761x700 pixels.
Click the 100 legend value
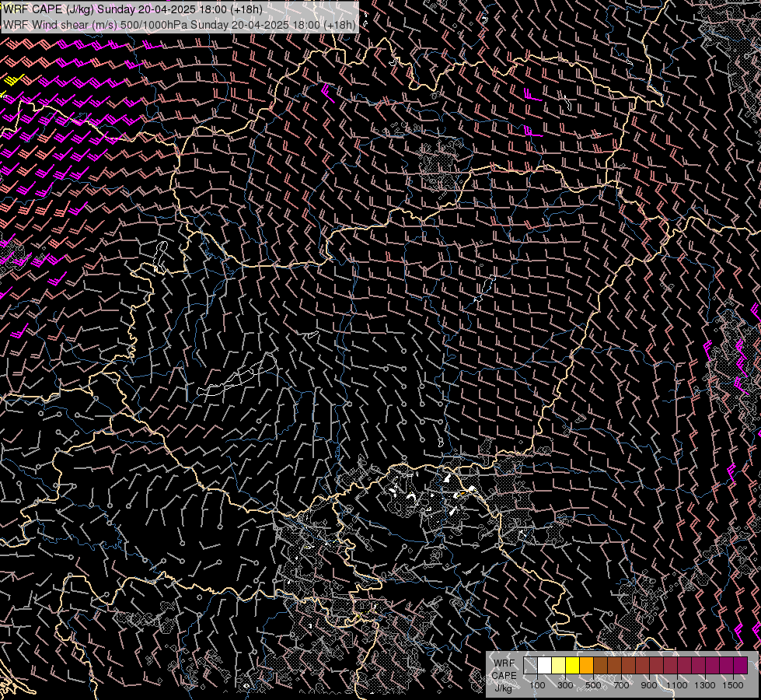pos(537,685)
